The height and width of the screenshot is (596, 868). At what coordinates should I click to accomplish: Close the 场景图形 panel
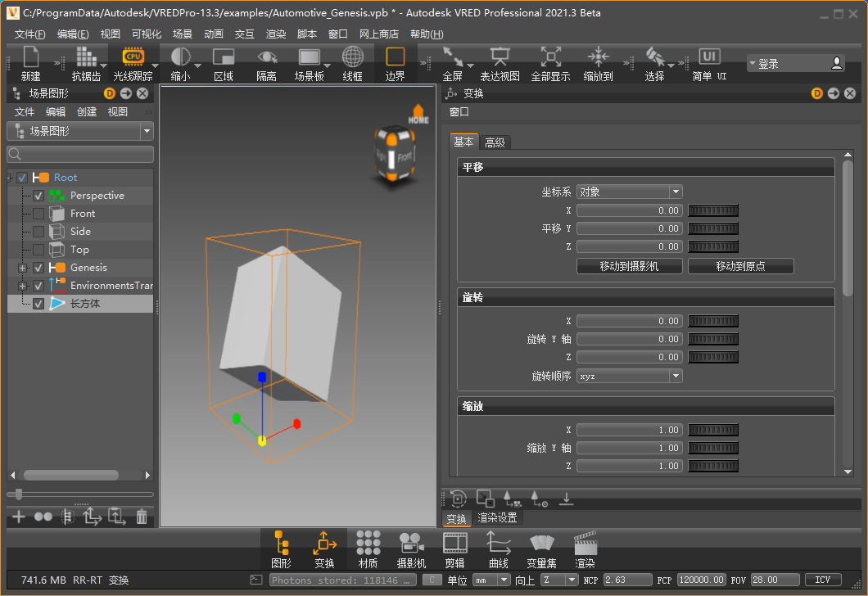pyautogui.click(x=142, y=93)
